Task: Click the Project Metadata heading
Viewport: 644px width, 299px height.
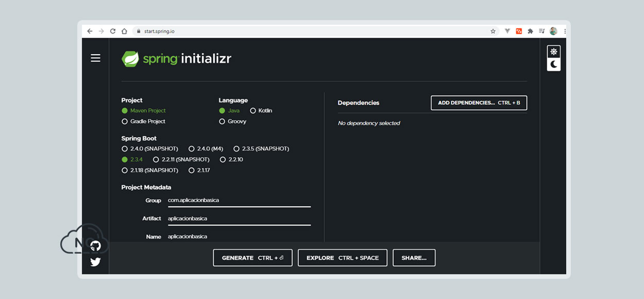Action: (146, 188)
